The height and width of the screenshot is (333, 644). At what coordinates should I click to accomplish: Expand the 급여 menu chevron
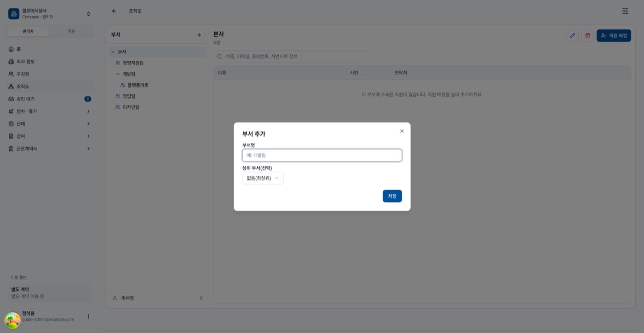[88, 136]
